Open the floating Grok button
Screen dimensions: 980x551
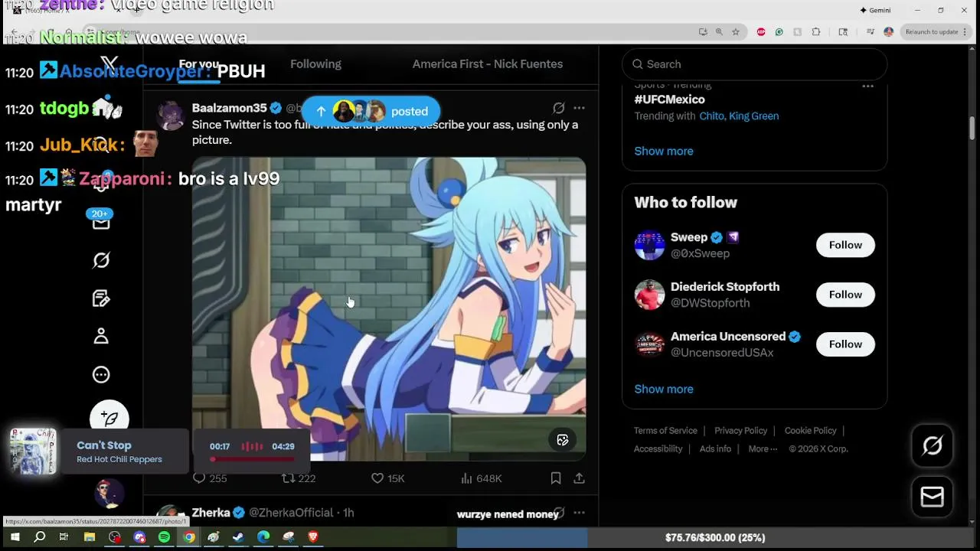pos(932,445)
